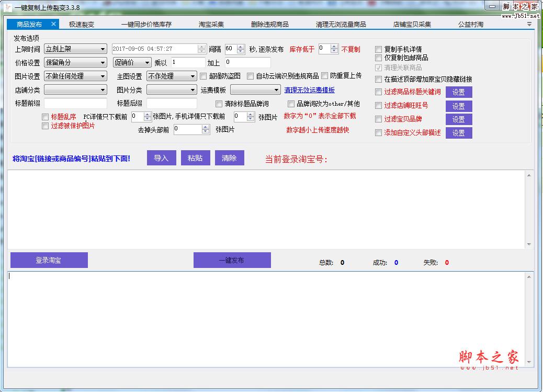Click the 登录淘宝 button
Viewport: 543px width, 392px height.
pyautogui.click(x=49, y=260)
